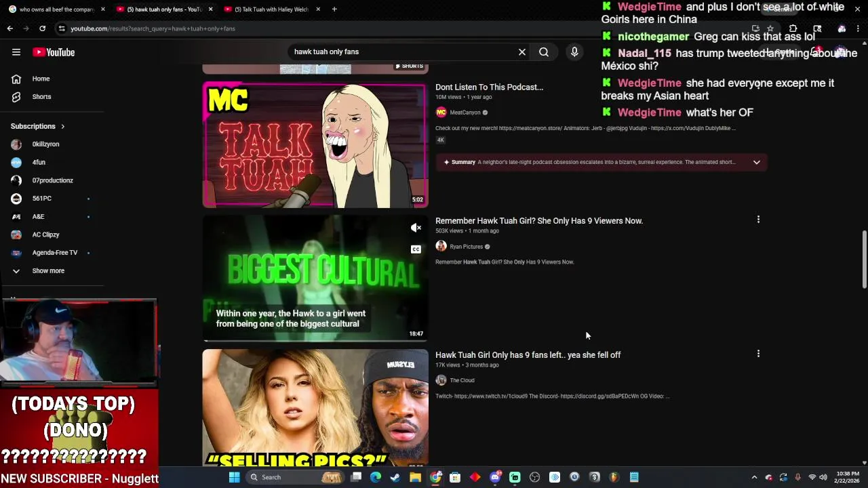This screenshot has width=868, height=488.
Task: Expand the Subscriptions section arrow
Action: tap(62, 126)
